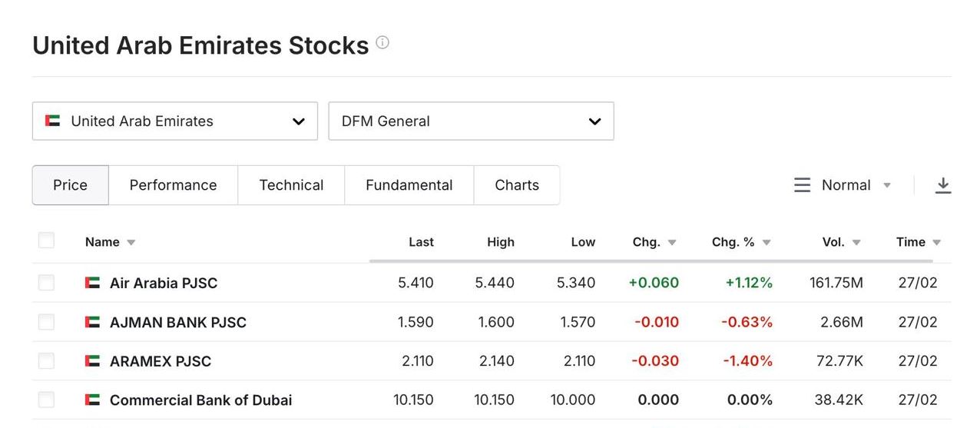
Task: Tick the select-all header checkbox
Action: click(46, 241)
